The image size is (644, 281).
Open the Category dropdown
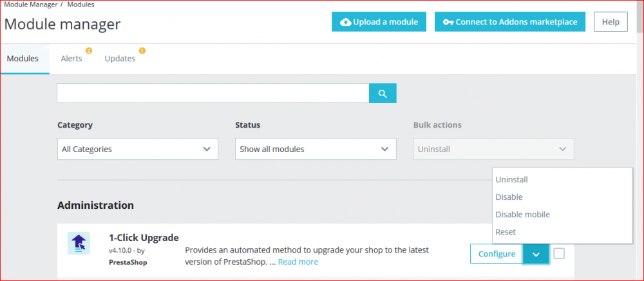coord(138,149)
